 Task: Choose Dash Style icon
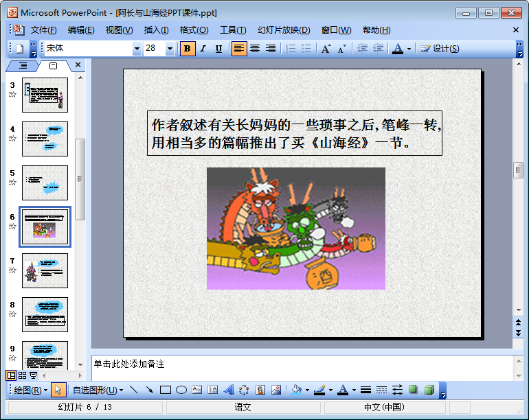coord(381,390)
